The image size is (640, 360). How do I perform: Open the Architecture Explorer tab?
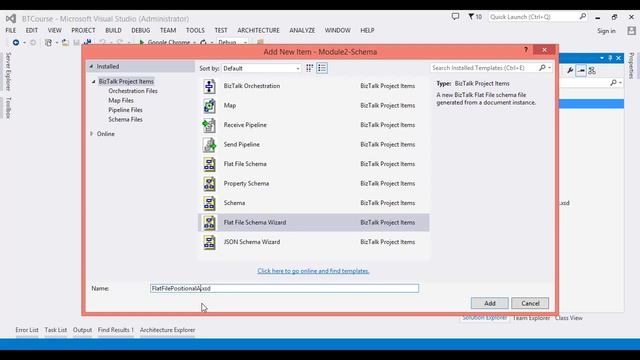tap(167, 330)
